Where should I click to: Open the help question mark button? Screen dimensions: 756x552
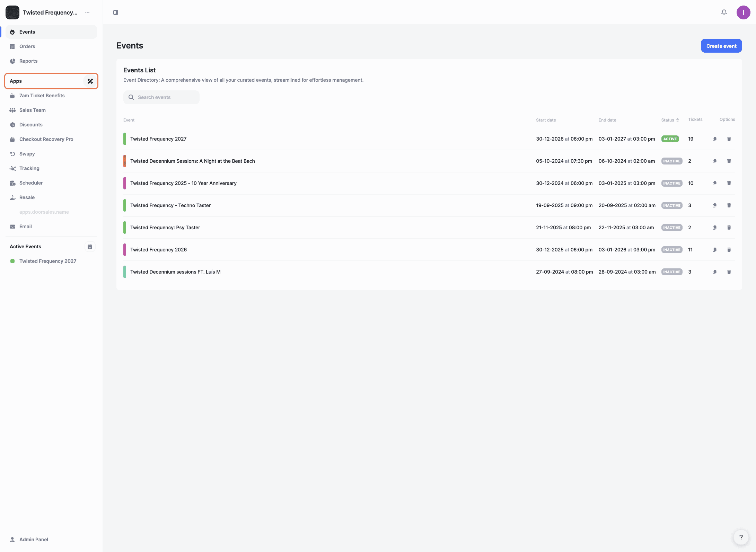741,537
